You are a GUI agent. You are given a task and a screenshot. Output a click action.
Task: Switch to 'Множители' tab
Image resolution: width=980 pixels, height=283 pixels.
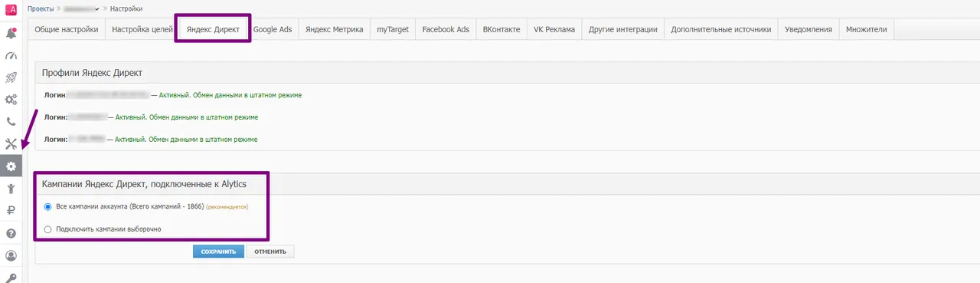click(867, 29)
